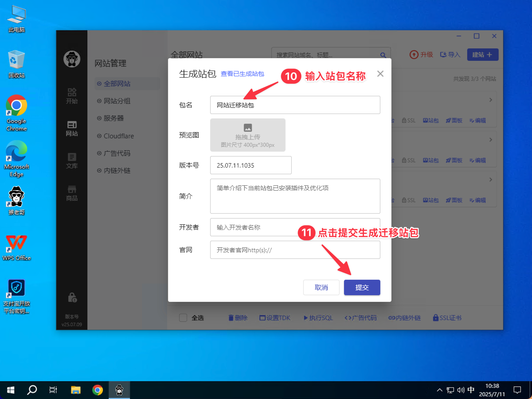Select 服务器 in 网站管理 menu

pos(127,118)
